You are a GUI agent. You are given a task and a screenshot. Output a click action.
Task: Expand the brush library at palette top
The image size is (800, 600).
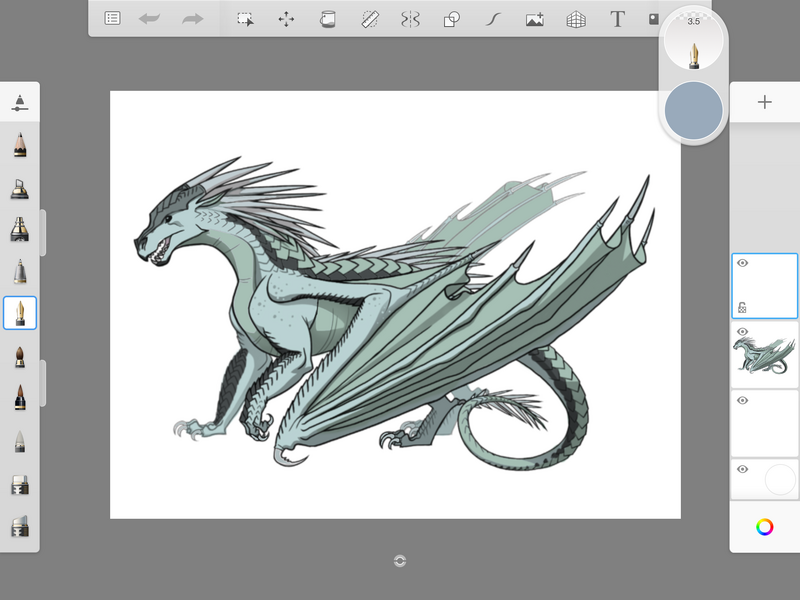coord(20,102)
